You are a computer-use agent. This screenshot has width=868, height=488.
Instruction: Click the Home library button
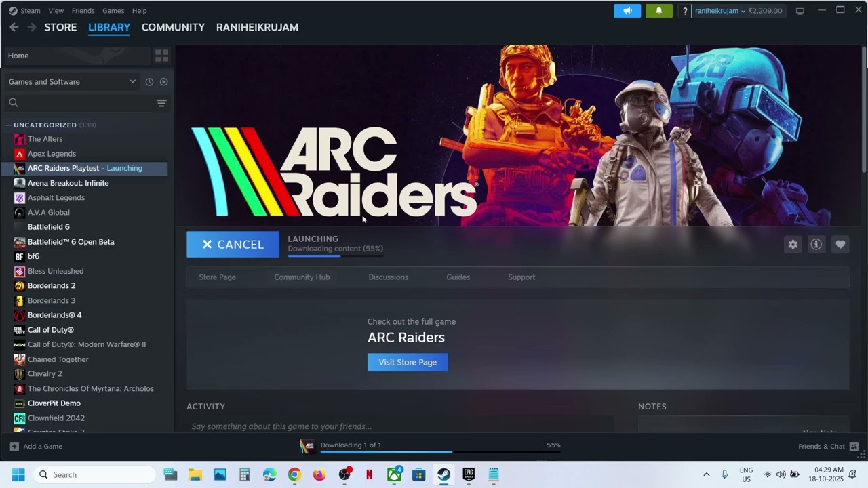click(77, 56)
